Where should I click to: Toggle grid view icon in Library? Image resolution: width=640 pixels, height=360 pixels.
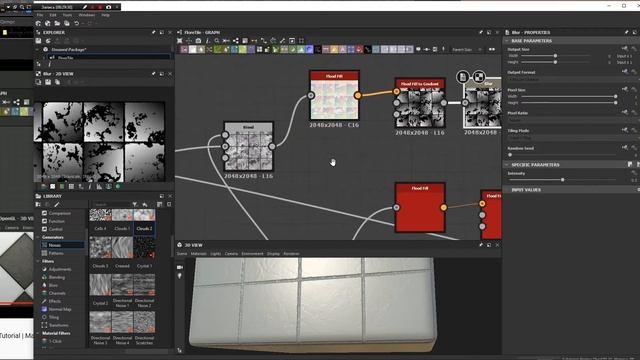160,204
